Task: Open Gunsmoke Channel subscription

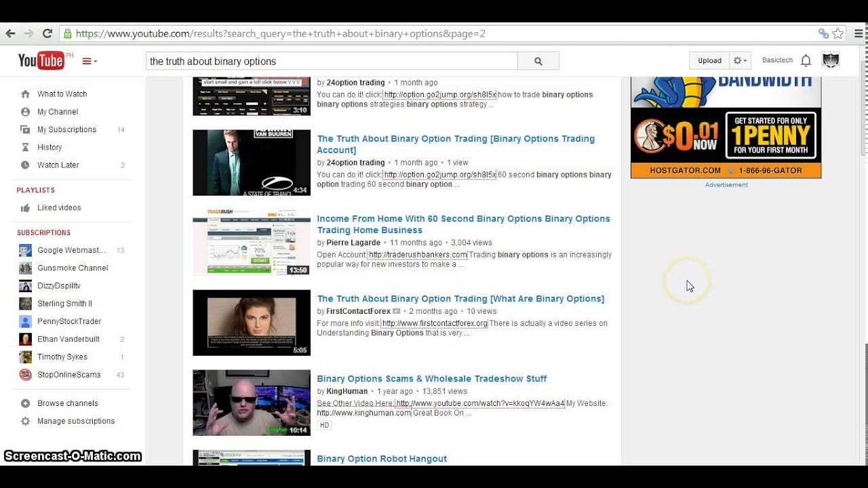Action: pyautogui.click(x=73, y=268)
